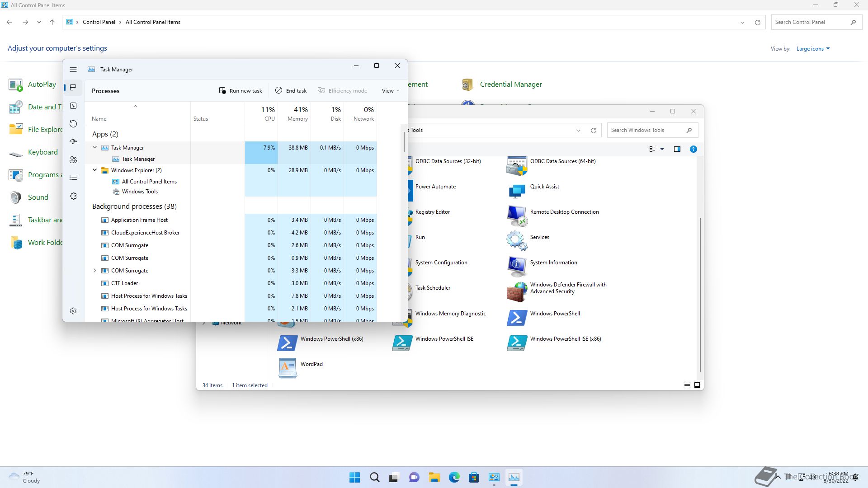
Task: Sort processes by Disk column
Action: (327, 113)
